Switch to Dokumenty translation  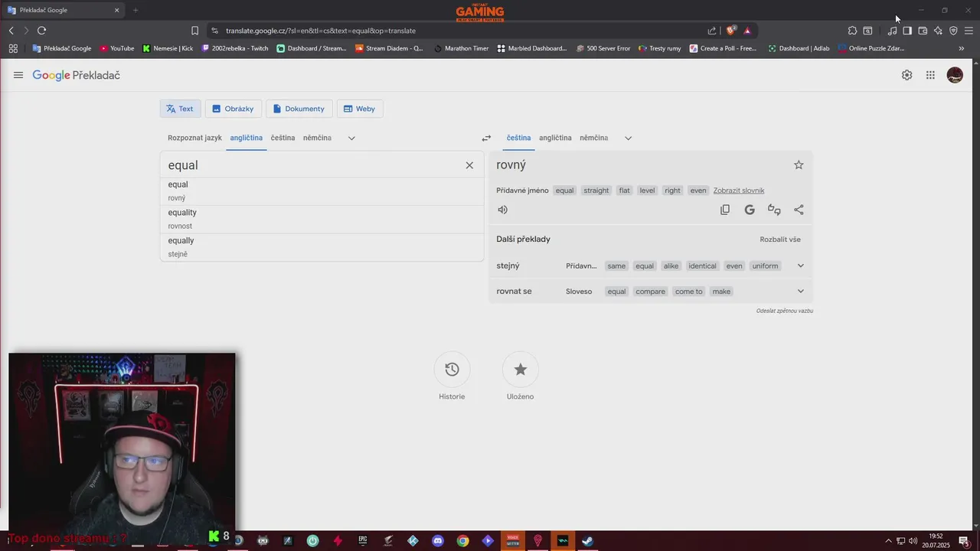click(299, 109)
